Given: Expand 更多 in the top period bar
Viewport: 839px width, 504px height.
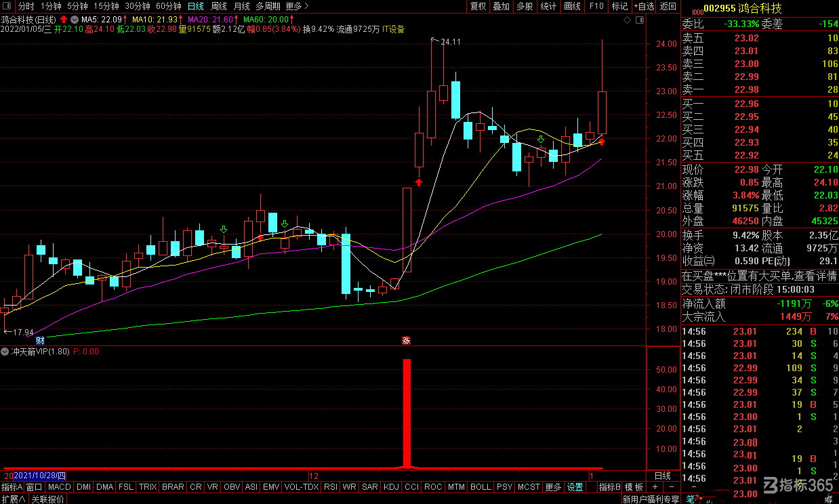Looking at the screenshot, I should (296, 6).
